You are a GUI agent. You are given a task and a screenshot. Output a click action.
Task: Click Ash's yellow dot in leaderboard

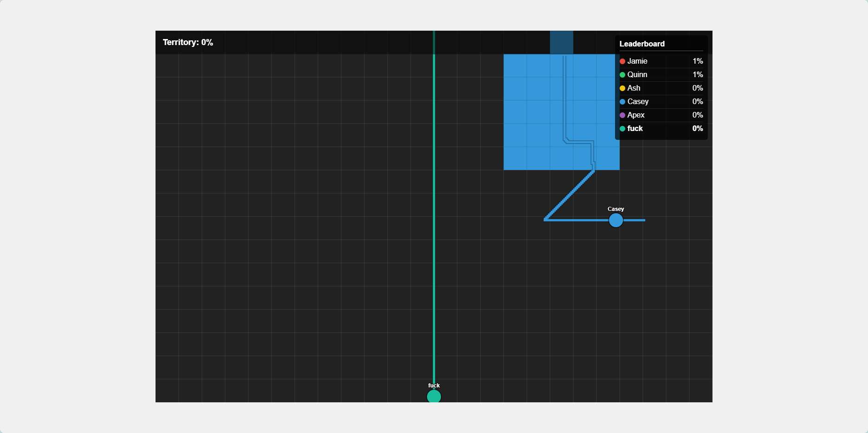[x=622, y=88]
